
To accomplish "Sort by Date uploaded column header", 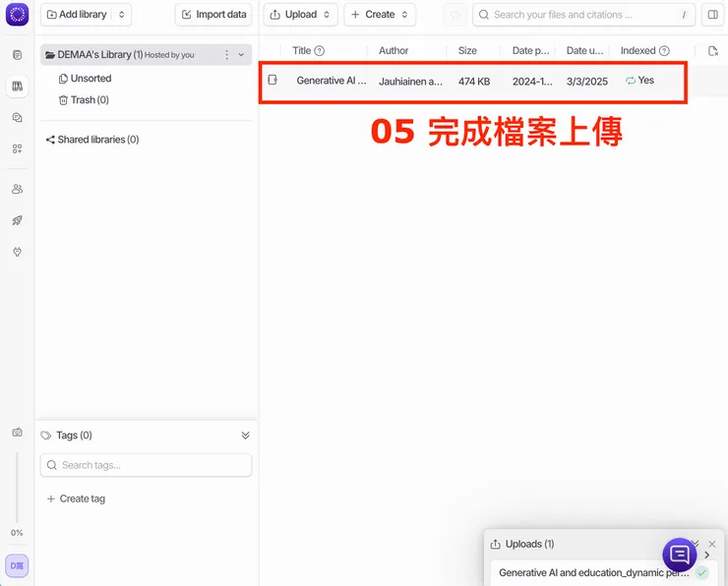I will click(x=584, y=50).
